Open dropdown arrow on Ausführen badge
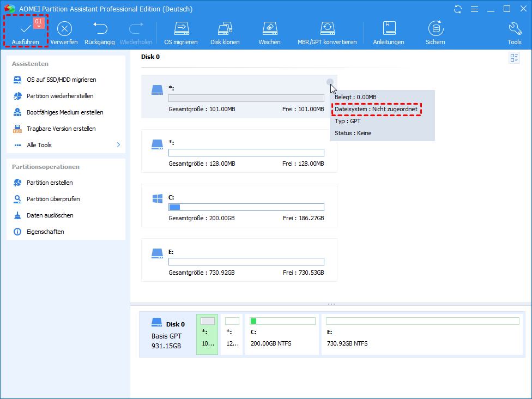This screenshot has width=532, height=399. coord(39,27)
